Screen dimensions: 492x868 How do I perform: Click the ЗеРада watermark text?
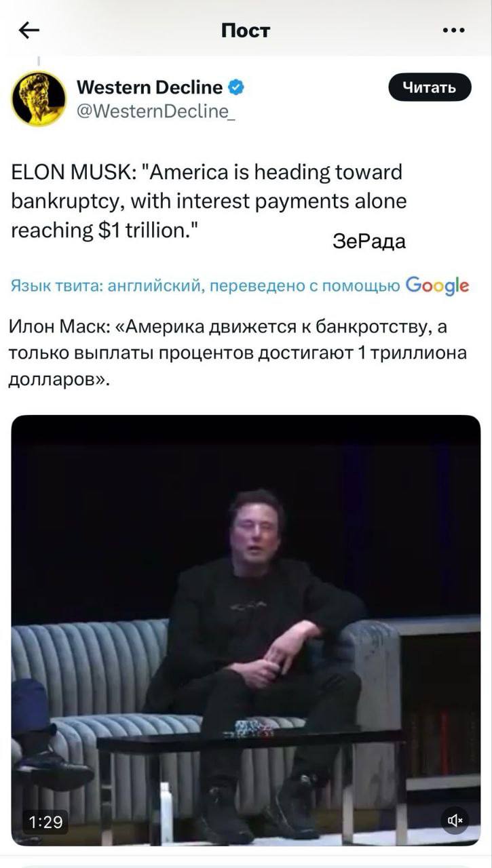coord(369,241)
